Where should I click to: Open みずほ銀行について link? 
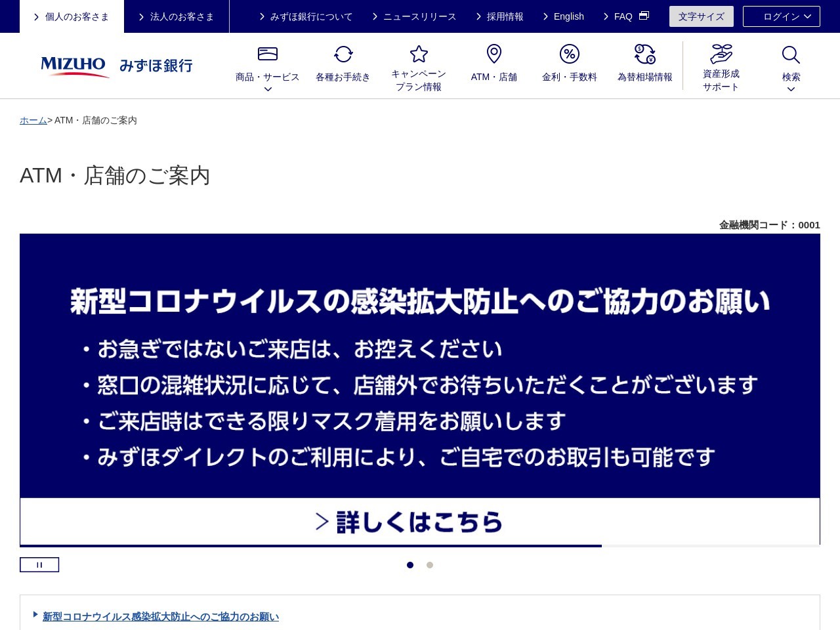coord(306,16)
